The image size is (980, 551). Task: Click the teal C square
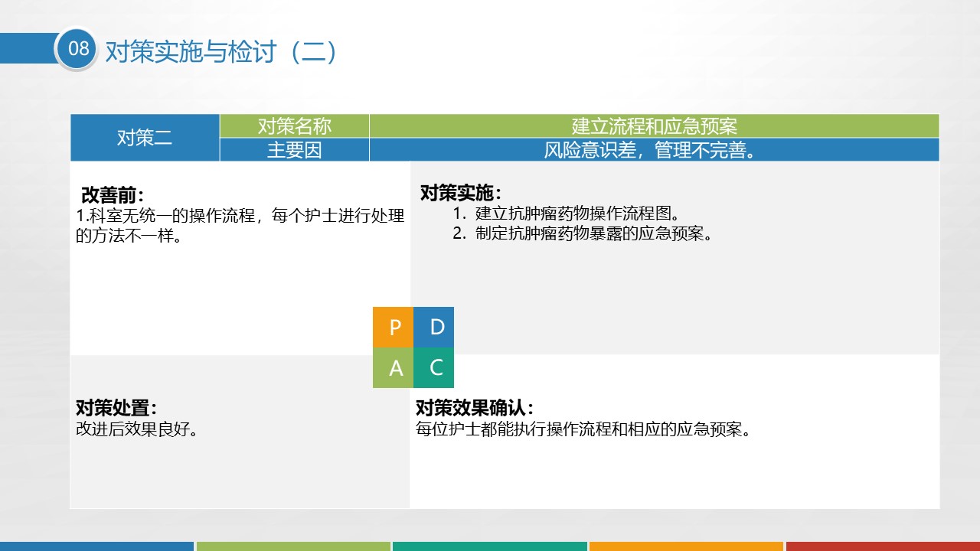point(434,368)
